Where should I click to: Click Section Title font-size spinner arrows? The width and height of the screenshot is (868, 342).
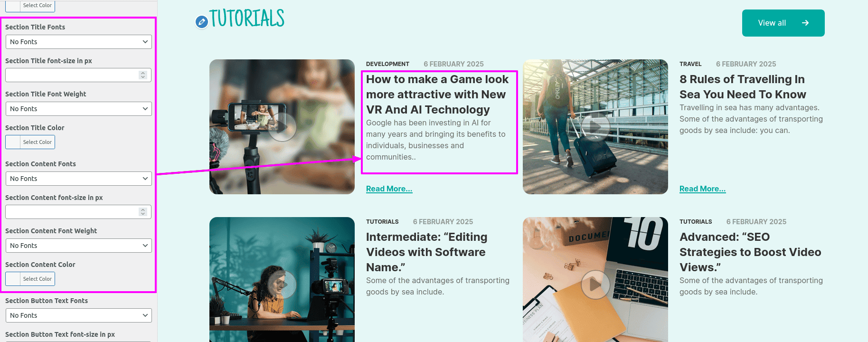tap(143, 75)
